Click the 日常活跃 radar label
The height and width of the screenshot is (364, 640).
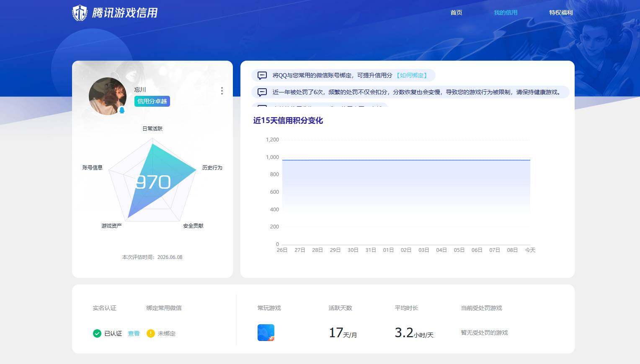[152, 128]
